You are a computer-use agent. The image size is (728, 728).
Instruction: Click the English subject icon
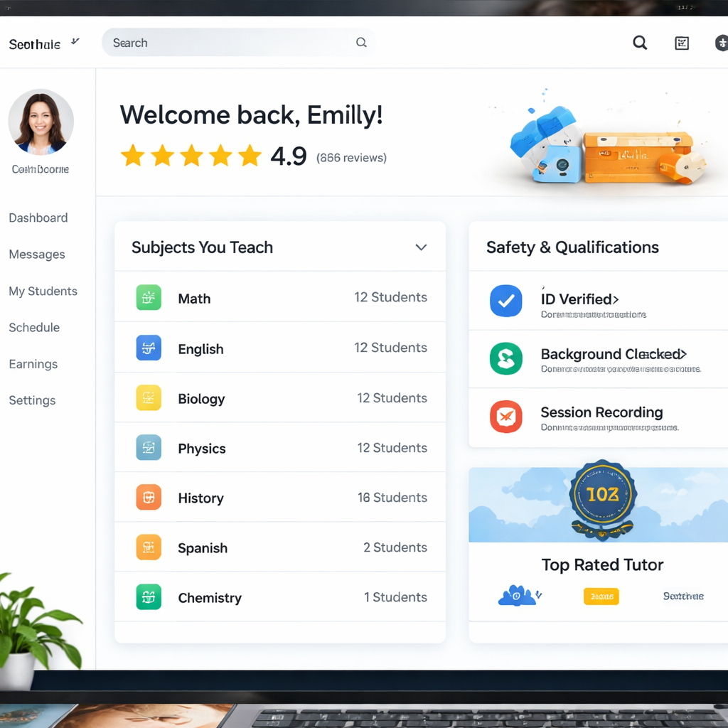pyautogui.click(x=149, y=348)
